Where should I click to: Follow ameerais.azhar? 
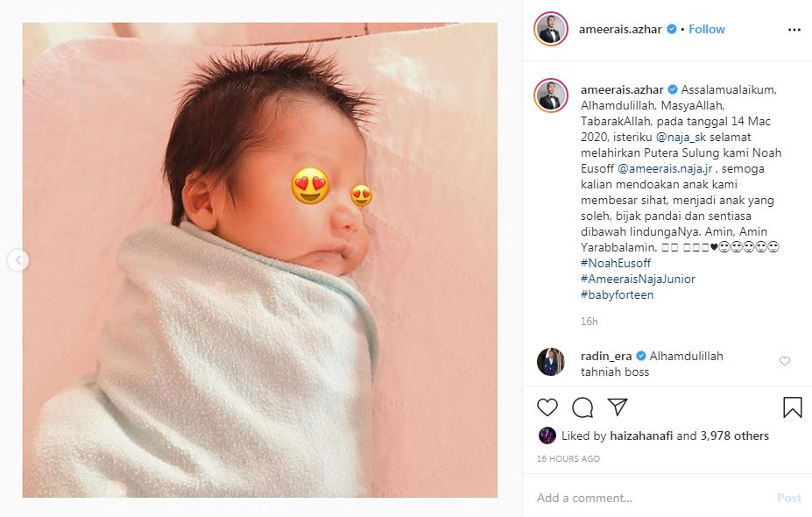click(x=706, y=29)
